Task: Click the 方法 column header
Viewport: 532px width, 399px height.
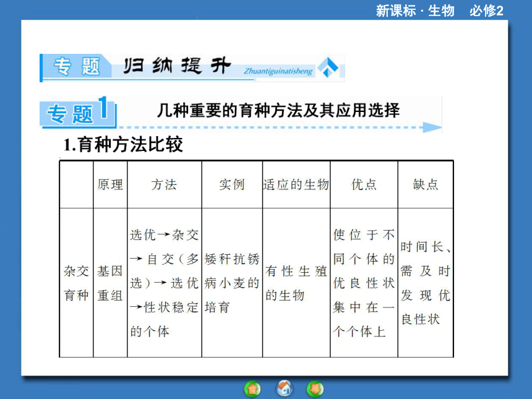Action: click(x=164, y=184)
